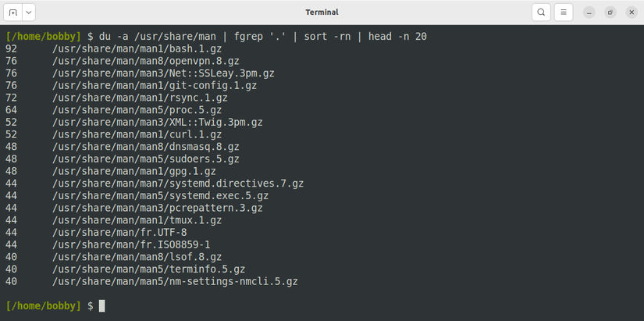Click the empty prompt cursor block
The width and height of the screenshot is (644, 321).
pyautogui.click(x=101, y=306)
